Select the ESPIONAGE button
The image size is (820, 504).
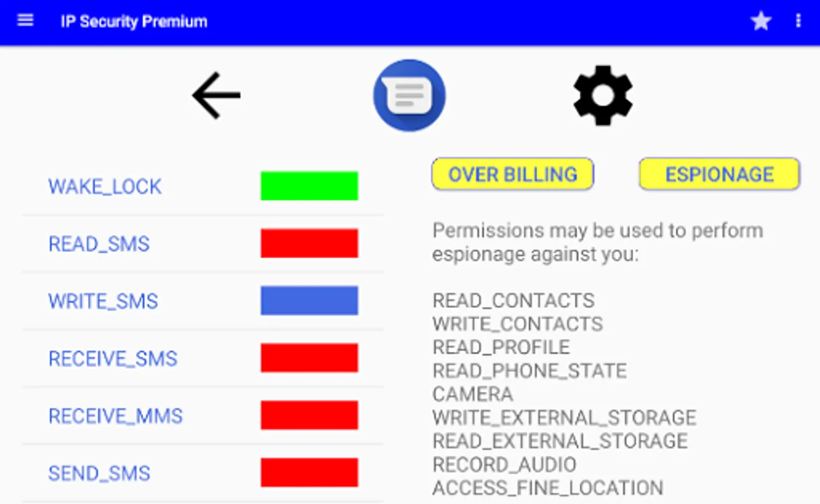[719, 174]
